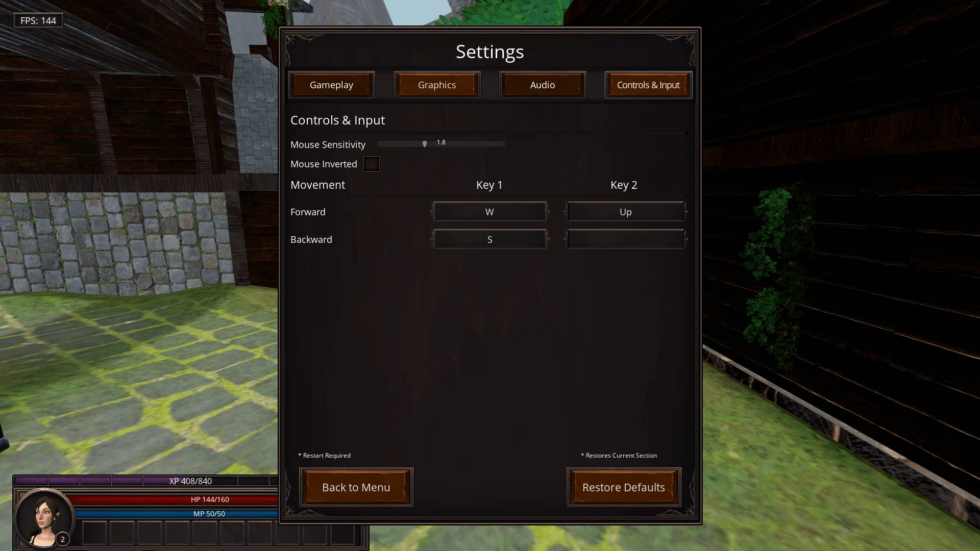Screen dimensions: 980x551
Task: Open Controls & Input settings tab
Action: click(648, 84)
